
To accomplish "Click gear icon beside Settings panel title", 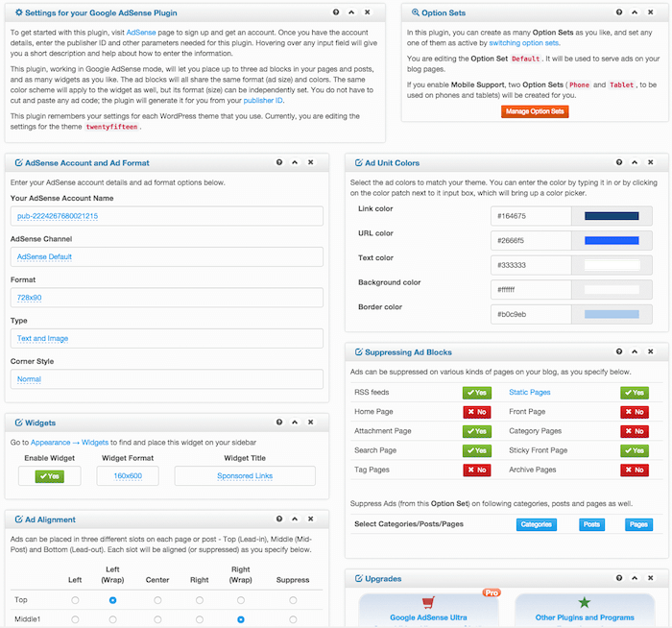I will coord(19,12).
